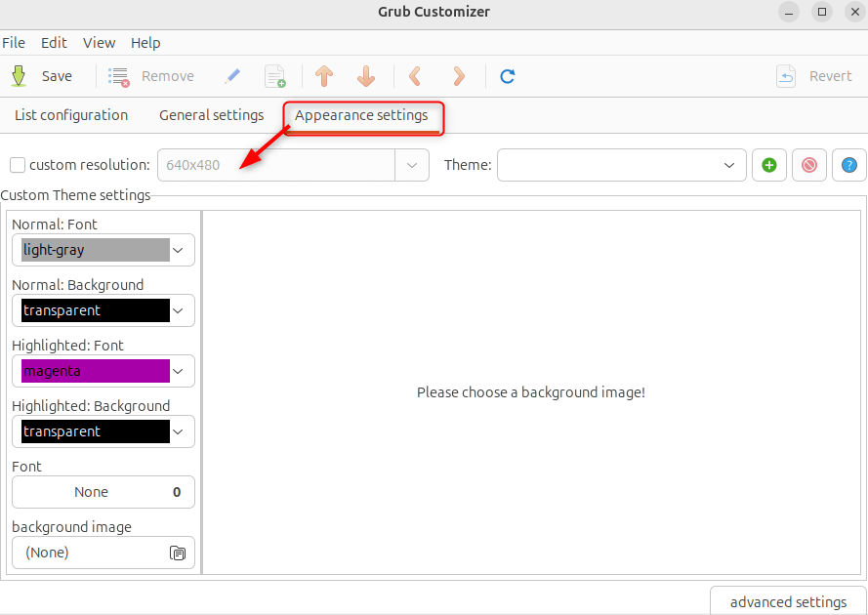The image size is (868, 615).
Task: Select the Appearance settings tab
Action: [x=361, y=115]
